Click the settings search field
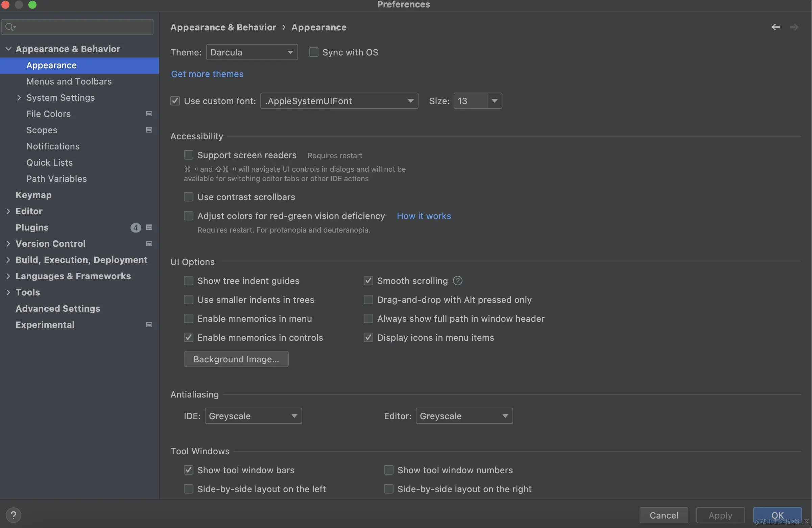 tap(82, 27)
